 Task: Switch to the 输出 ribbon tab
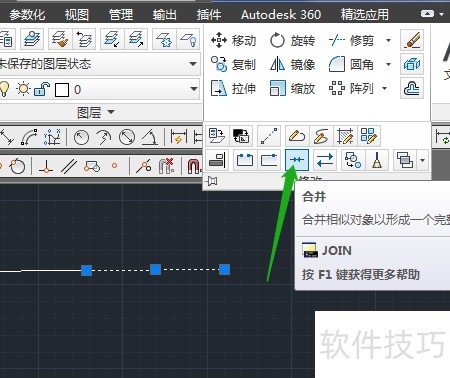164,15
